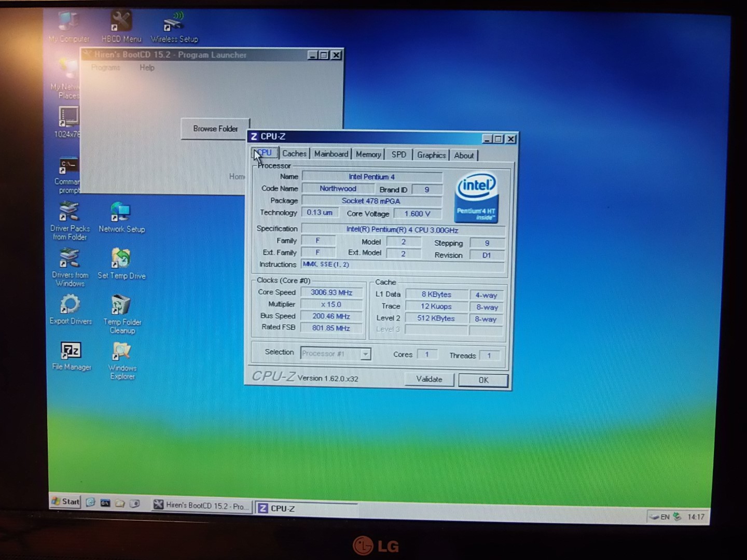
Task: Click the 1024x768 resolution desktop icon
Action: click(x=67, y=122)
